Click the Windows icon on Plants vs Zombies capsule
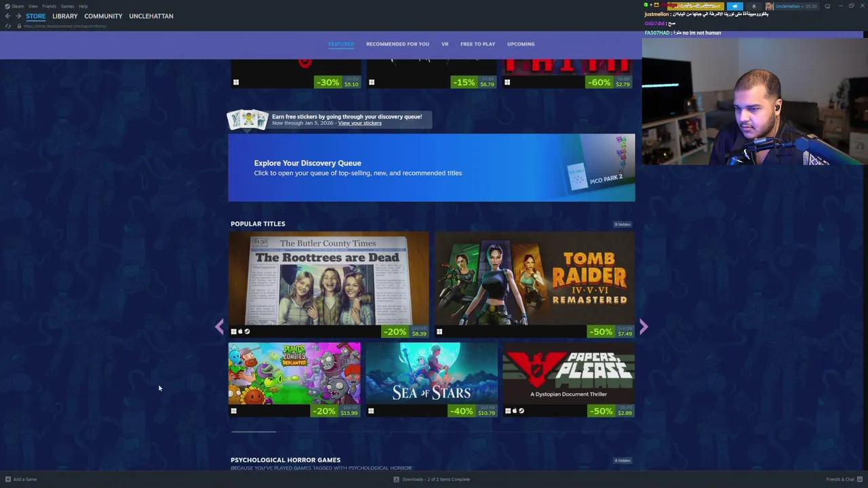868x488 pixels. click(234, 411)
